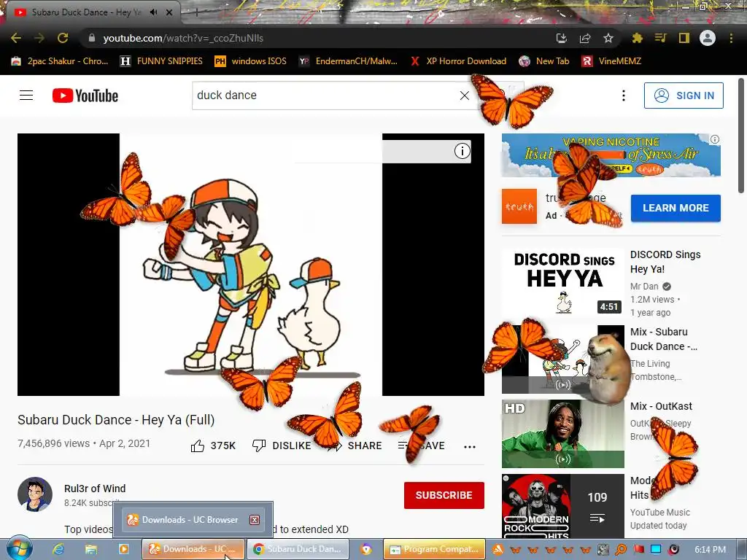Close the Downloads - UC Browser preview
The height and width of the screenshot is (560, 747).
click(x=255, y=519)
